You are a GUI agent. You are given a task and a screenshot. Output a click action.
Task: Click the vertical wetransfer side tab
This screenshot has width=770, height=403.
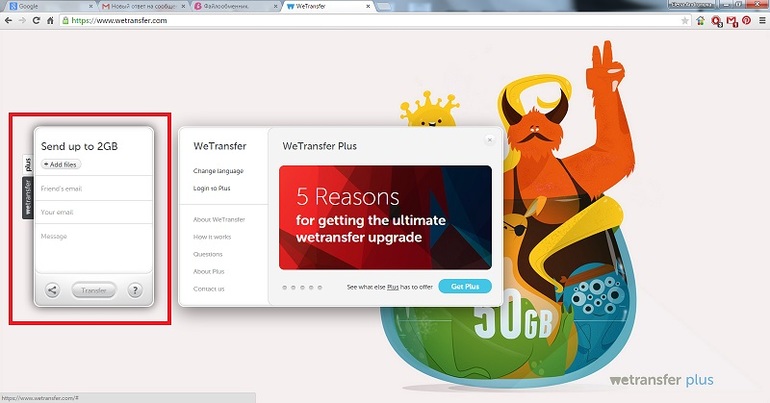pos(28,198)
